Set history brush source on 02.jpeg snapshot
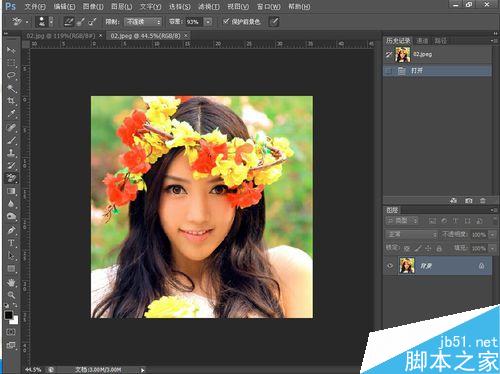Image resolution: width=500 pixels, height=374 pixels. (389, 54)
